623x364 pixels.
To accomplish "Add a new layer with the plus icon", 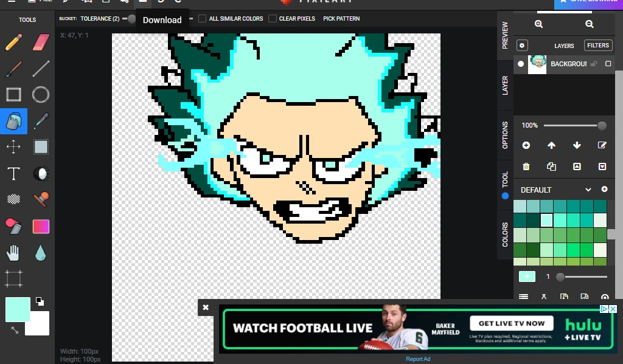I will [526, 145].
